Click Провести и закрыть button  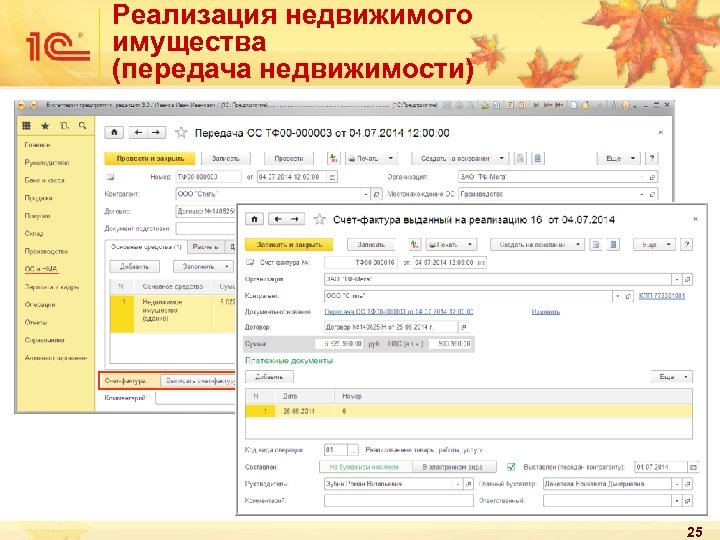150,158
